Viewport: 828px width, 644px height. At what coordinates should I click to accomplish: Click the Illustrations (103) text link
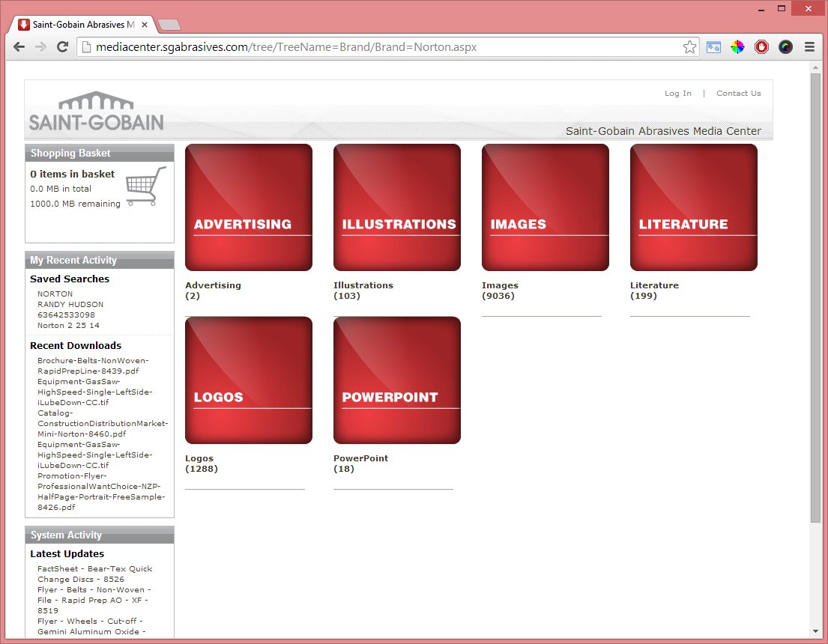click(x=363, y=291)
